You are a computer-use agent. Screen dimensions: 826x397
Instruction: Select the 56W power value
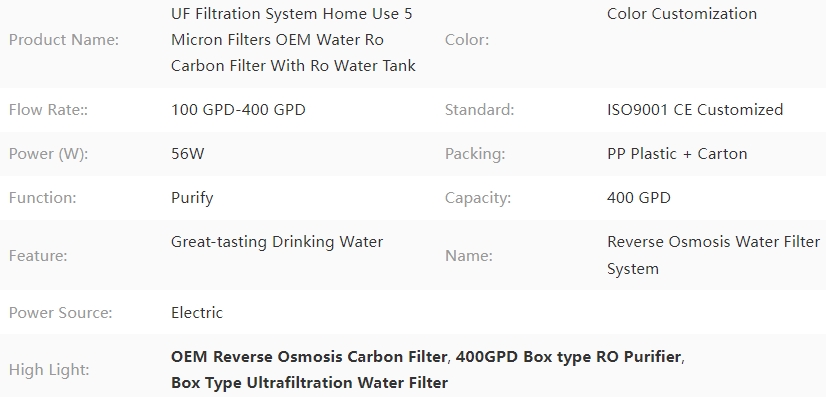pos(188,154)
